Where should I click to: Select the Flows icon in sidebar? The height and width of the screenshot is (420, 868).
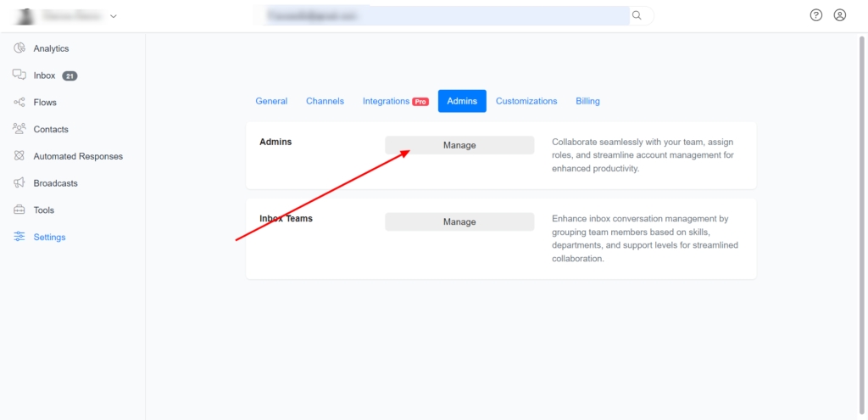[19, 103]
